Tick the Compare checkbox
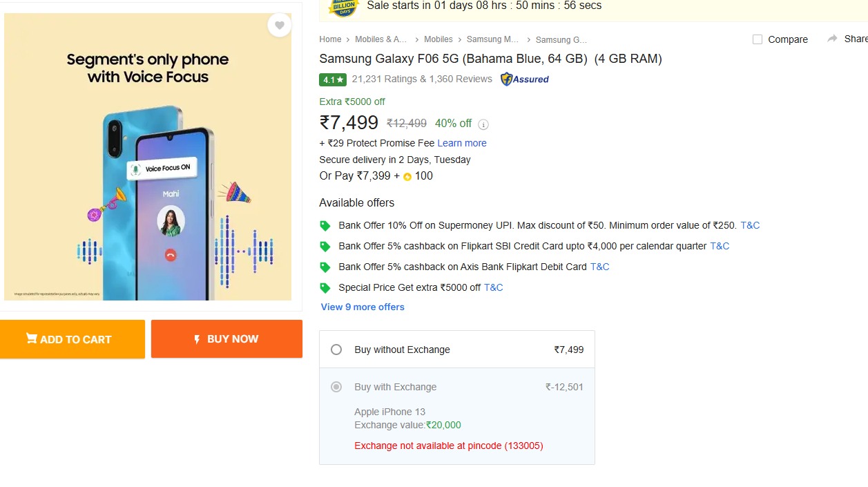This screenshot has height=487, width=868. (x=758, y=39)
